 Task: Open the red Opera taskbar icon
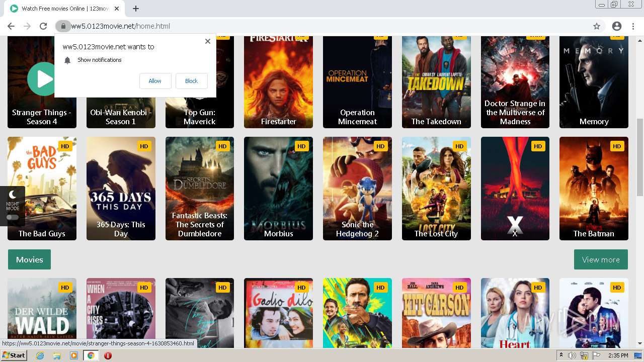(x=108, y=355)
